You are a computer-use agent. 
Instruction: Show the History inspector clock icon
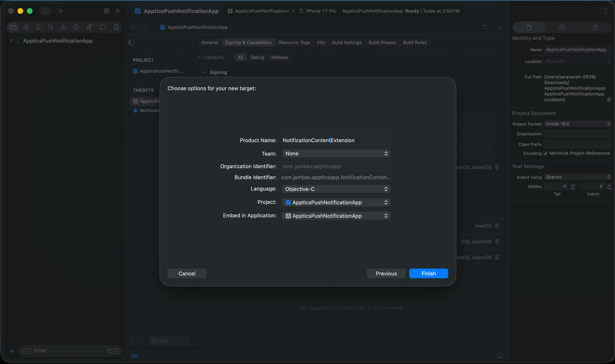(x=562, y=27)
